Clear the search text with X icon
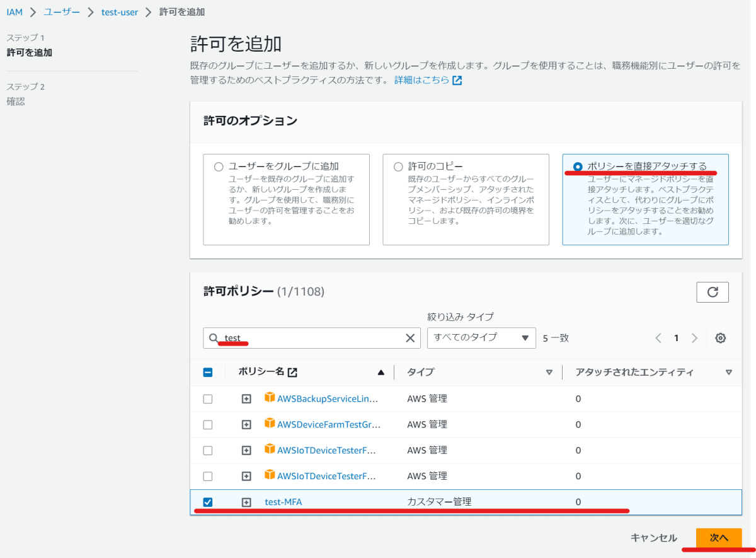Image resolution: width=756 pixels, height=558 pixels. click(410, 338)
